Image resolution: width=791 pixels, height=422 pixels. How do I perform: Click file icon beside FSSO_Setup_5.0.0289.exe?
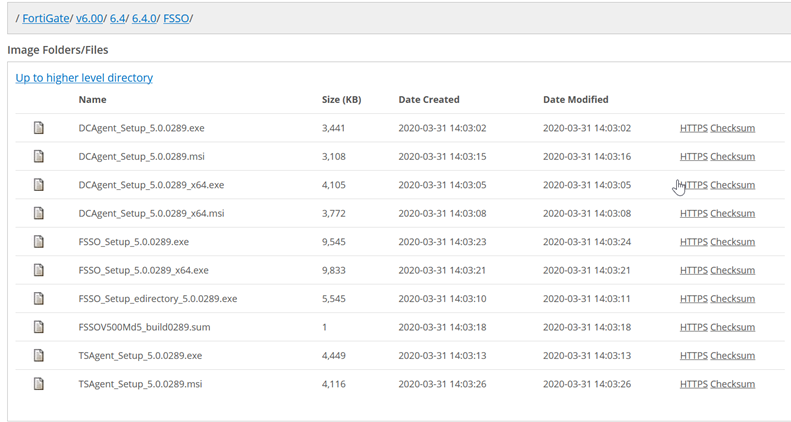click(39, 242)
